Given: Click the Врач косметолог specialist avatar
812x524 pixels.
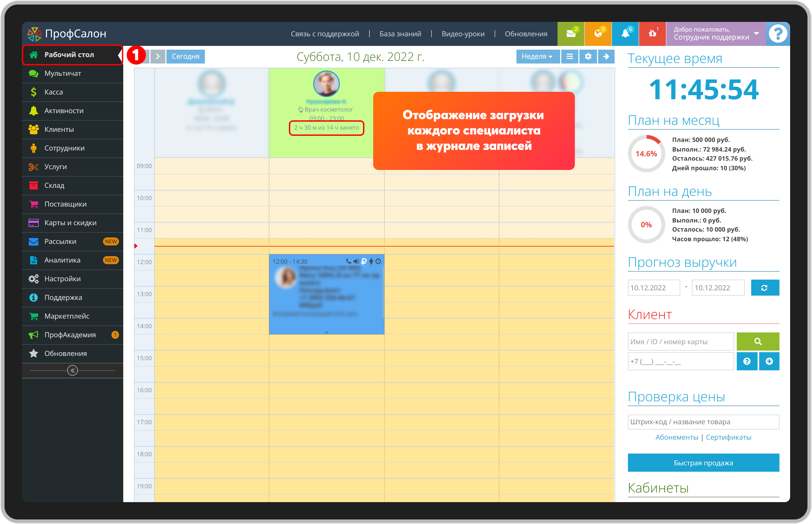Looking at the screenshot, I should pyautogui.click(x=326, y=84).
